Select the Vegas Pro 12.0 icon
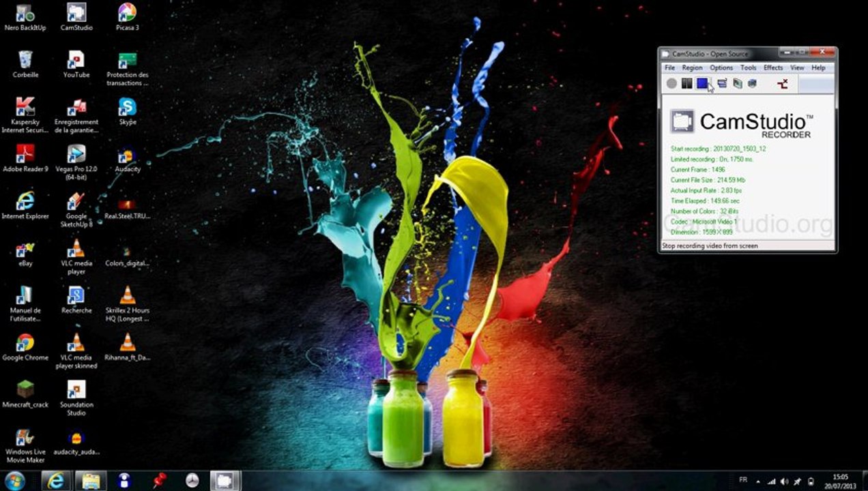Image resolution: width=868 pixels, height=491 pixels. click(76, 162)
